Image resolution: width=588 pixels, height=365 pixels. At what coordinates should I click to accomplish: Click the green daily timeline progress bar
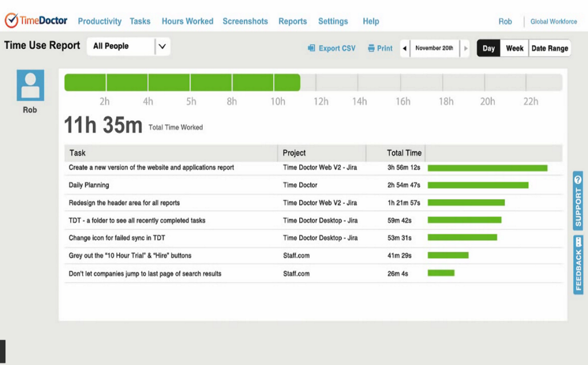(182, 82)
